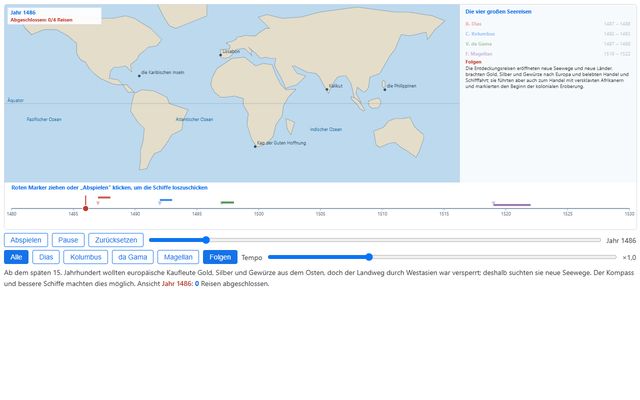
Task: Click the Lissabon city dot on map
Action: point(221,55)
